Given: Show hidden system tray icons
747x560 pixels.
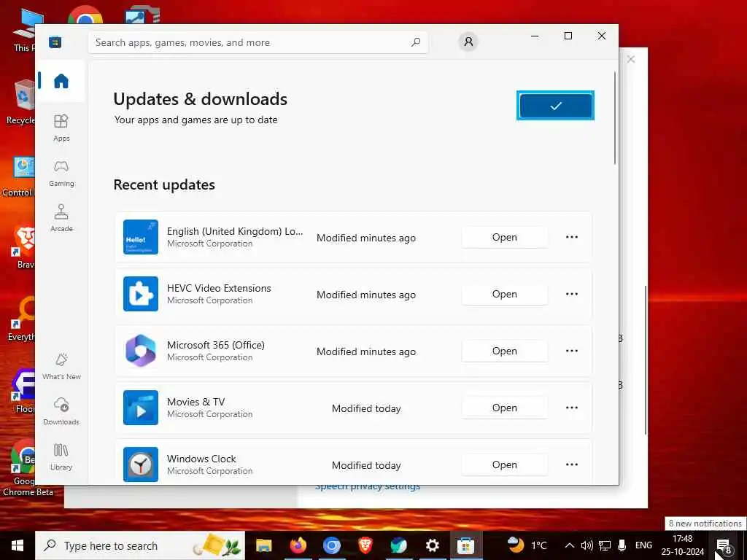Looking at the screenshot, I should pyautogui.click(x=569, y=545).
